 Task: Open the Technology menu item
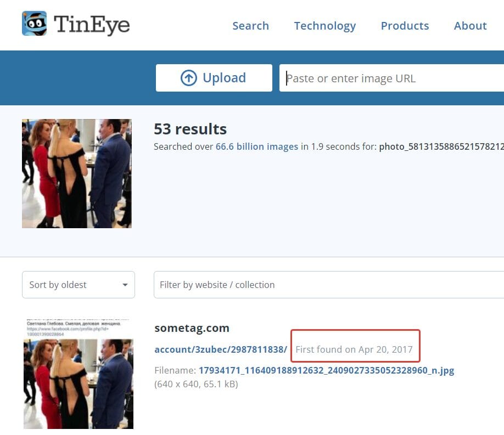click(325, 26)
